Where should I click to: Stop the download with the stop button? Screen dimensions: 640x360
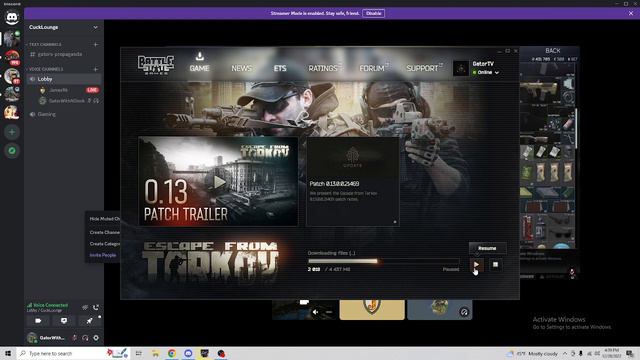495,265
